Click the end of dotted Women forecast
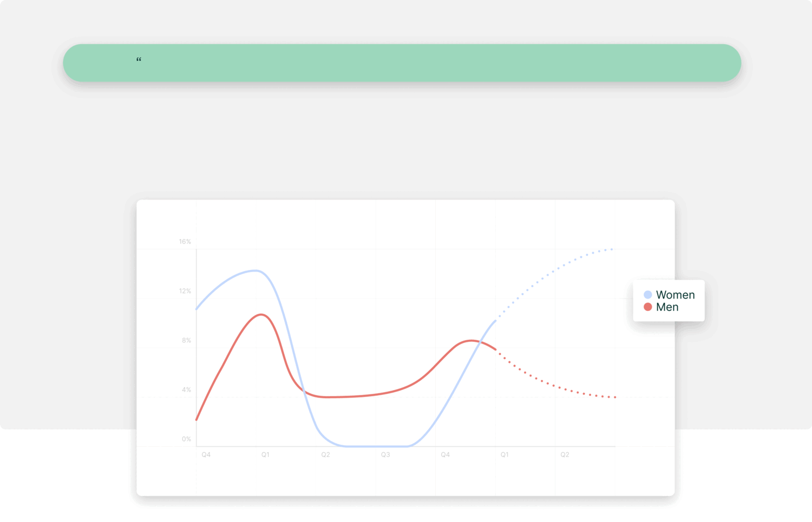Image resolution: width=812 pixels, height=522 pixels. click(x=612, y=249)
